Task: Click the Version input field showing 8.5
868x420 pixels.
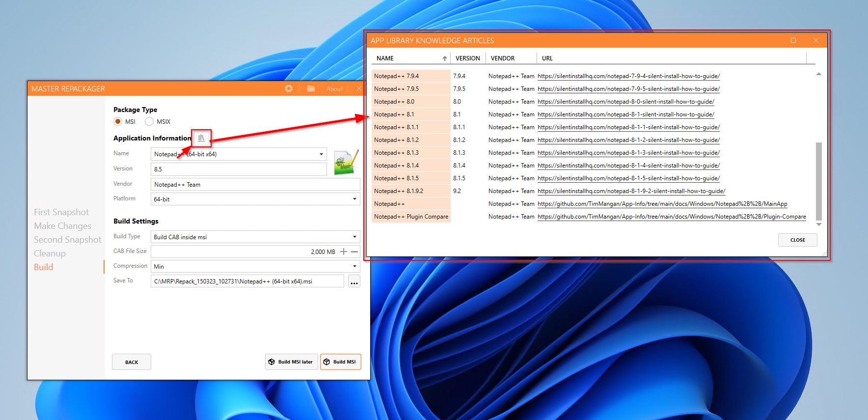Action: pyautogui.click(x=239, y=169)
